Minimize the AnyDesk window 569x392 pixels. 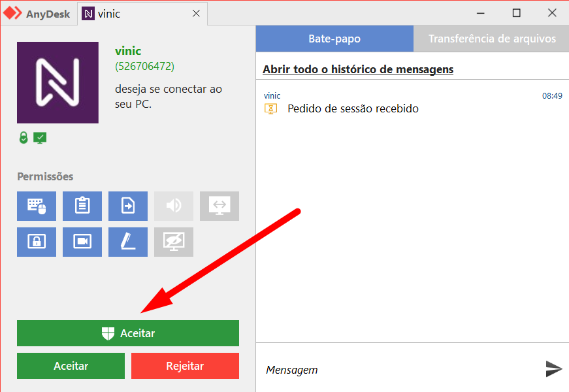coord(481,13)
